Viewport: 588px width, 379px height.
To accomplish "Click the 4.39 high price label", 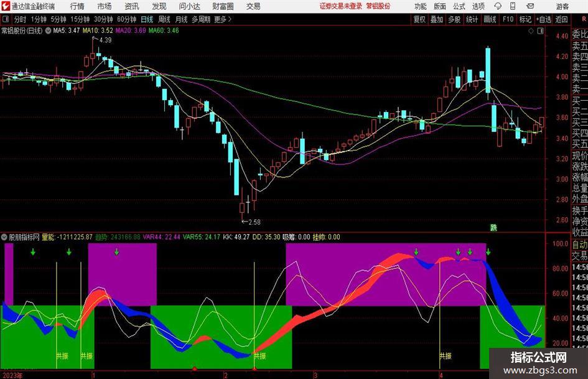I will pyautogui.click(x=105, y=40).
